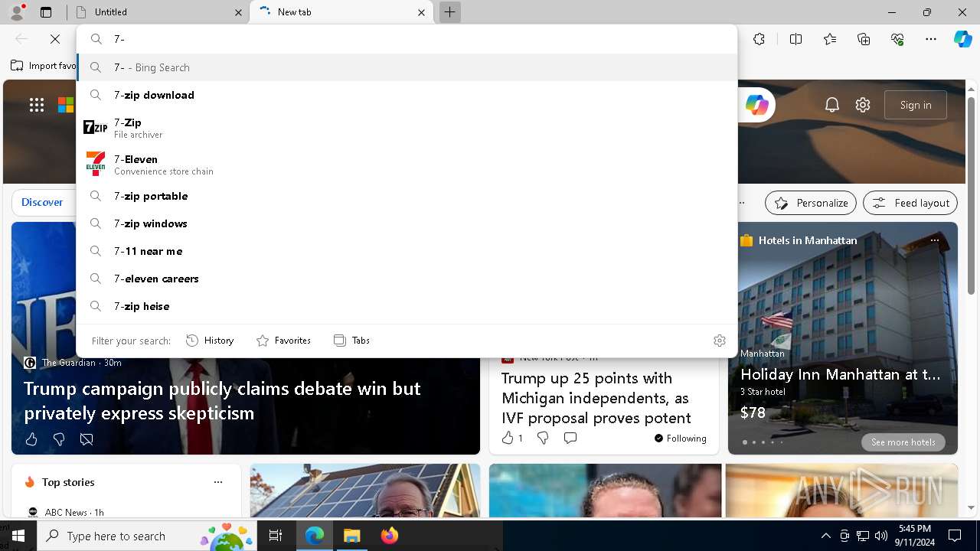Click the Sign in button

(916, 105)
